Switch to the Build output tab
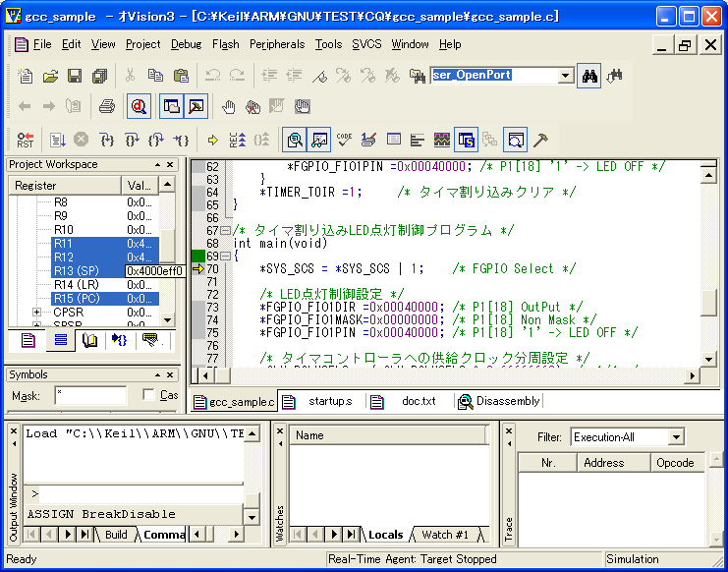 point(116,535)
